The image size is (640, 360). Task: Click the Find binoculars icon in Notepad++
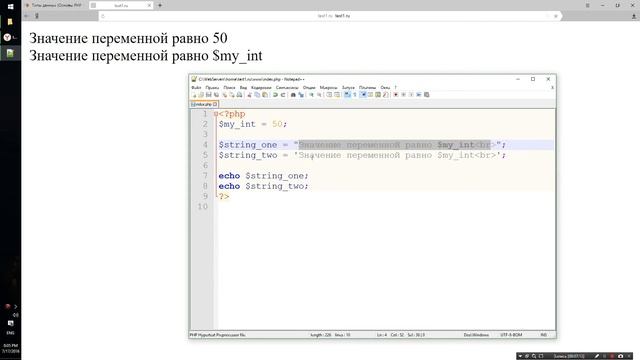coord(293,95)
